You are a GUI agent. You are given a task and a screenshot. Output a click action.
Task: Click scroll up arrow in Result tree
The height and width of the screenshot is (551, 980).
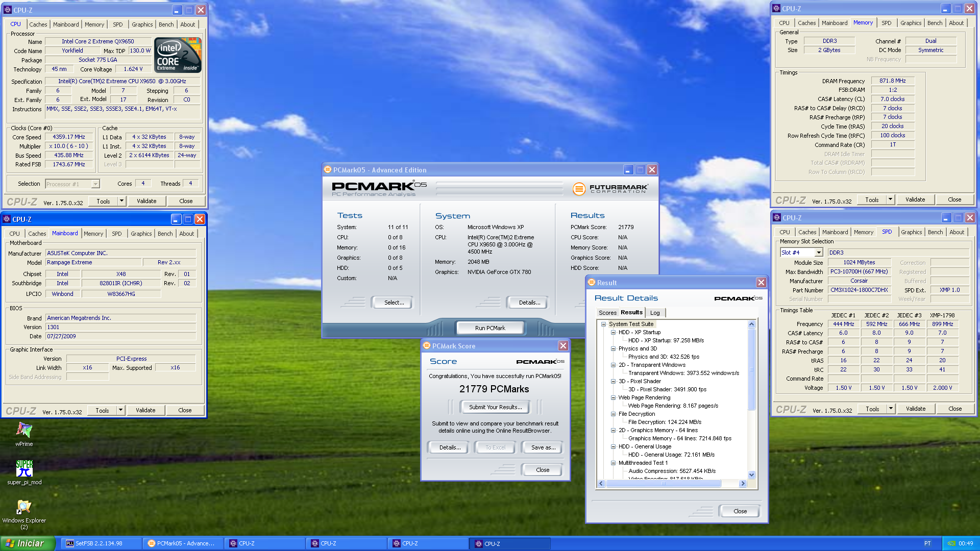pyautogui.click(x=751, y=324)
